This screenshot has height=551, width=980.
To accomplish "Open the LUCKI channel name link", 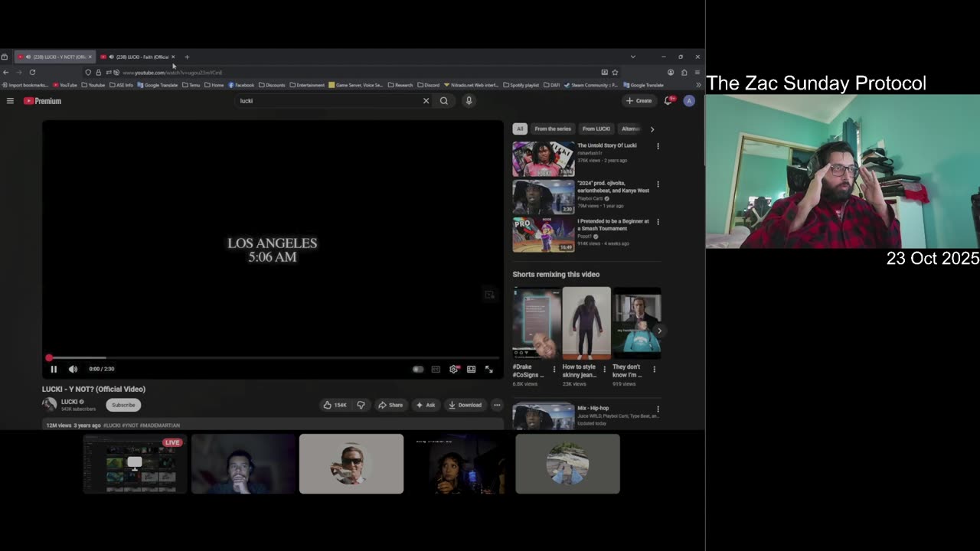I will (x=70, y=402).
